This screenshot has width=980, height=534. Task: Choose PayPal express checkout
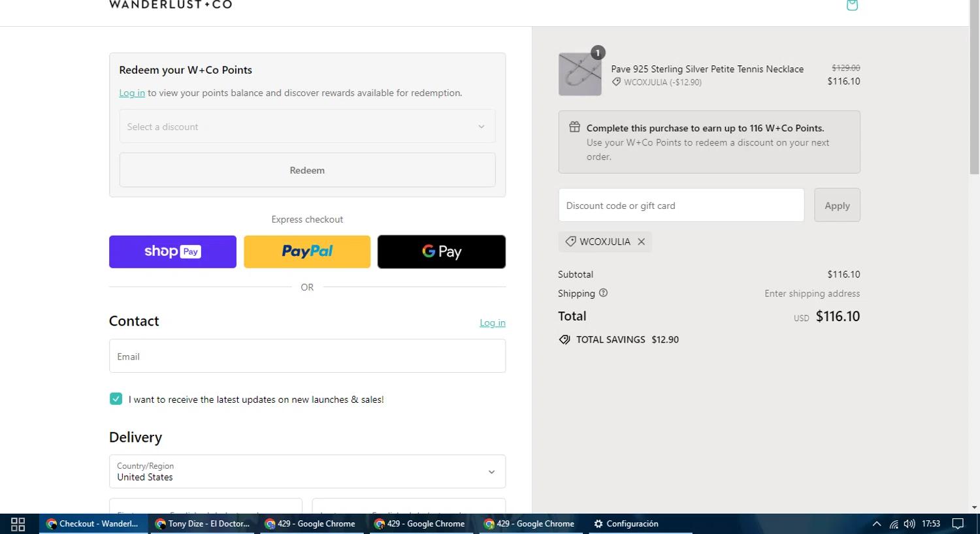[x=307, y=252]
